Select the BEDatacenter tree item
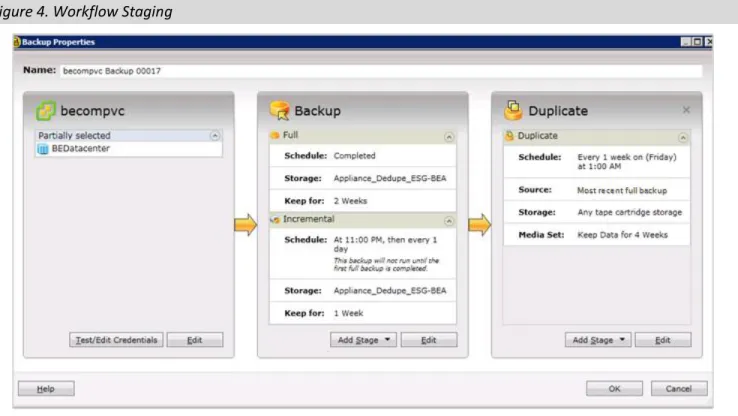The width and height of the screenshot is (738, 416). coord(128,149)
